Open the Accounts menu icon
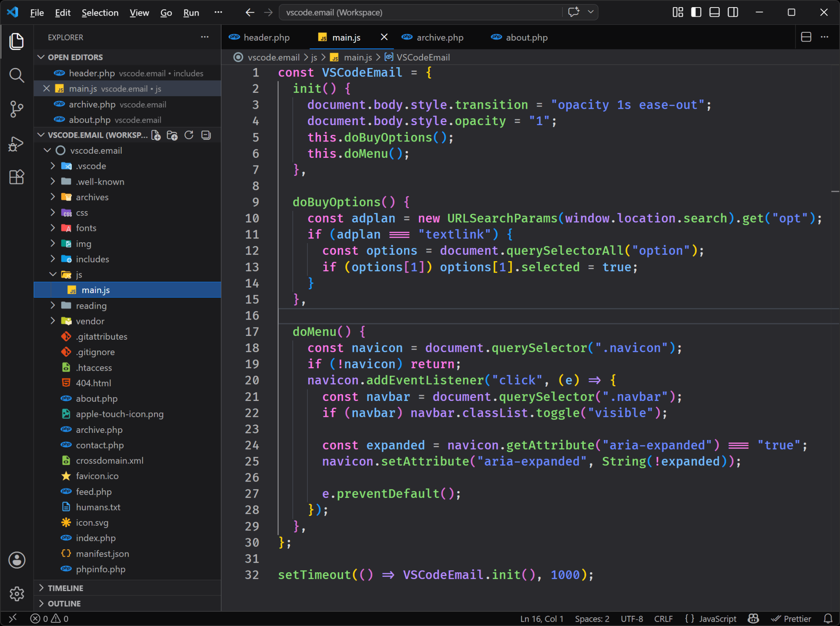Screen dimensions: 840x626 click(x=16, y=560)
